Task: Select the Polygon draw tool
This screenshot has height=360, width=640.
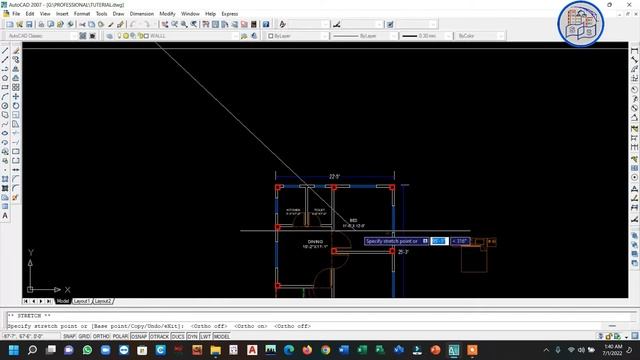Action: coord(5,78)
